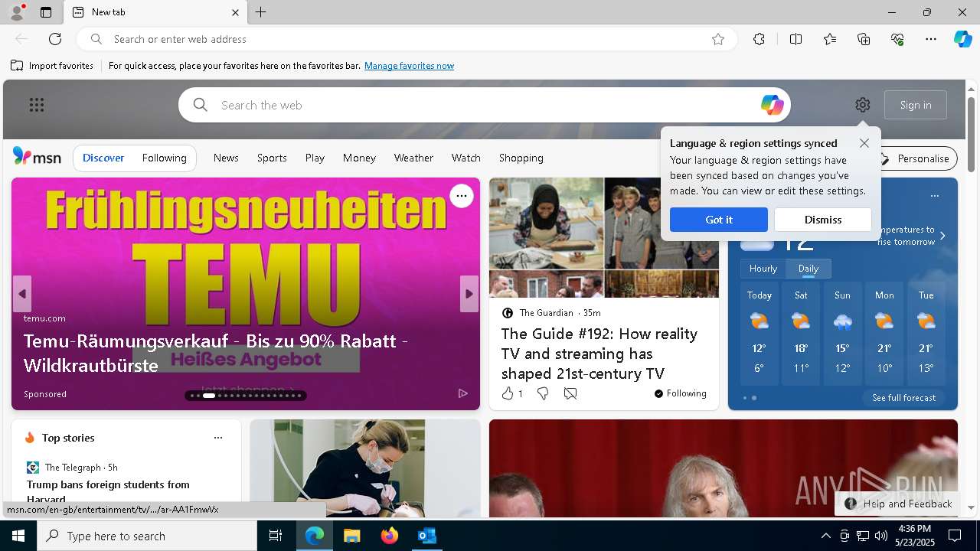Open the apps grid launcher
Viewport: 980px width, 551px height.
37,105
